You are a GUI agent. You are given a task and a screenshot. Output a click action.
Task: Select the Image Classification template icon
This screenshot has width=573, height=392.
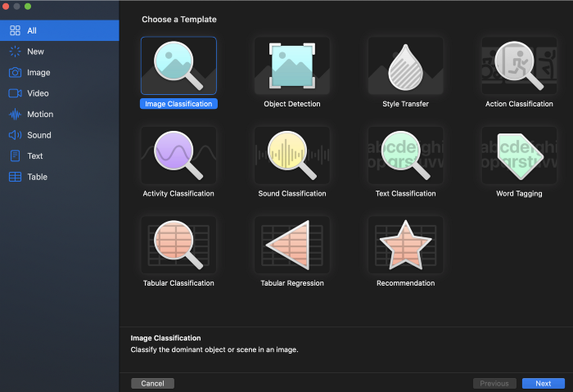(x=178, y=65)
